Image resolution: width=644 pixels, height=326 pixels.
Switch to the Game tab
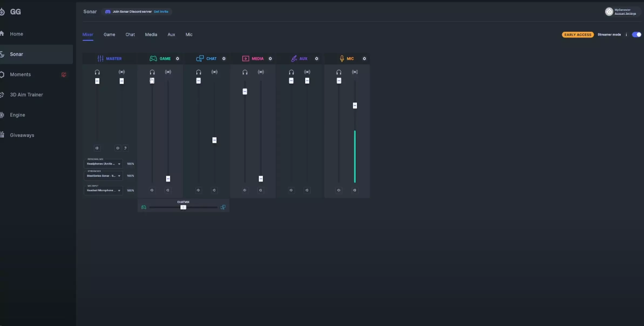pyautogui.click(x=109, y=35)
